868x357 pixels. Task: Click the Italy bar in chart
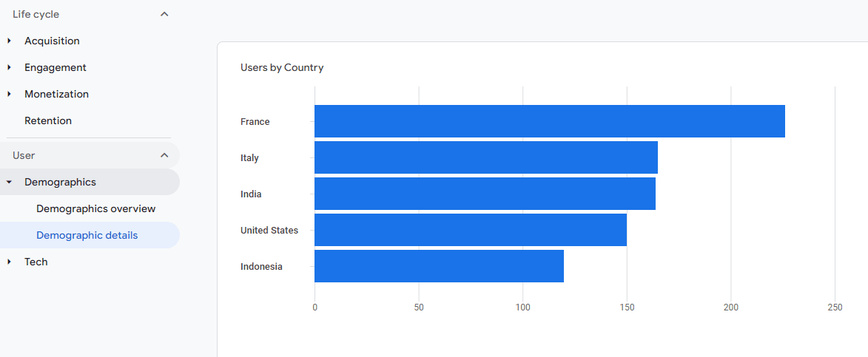coord(486,157)
